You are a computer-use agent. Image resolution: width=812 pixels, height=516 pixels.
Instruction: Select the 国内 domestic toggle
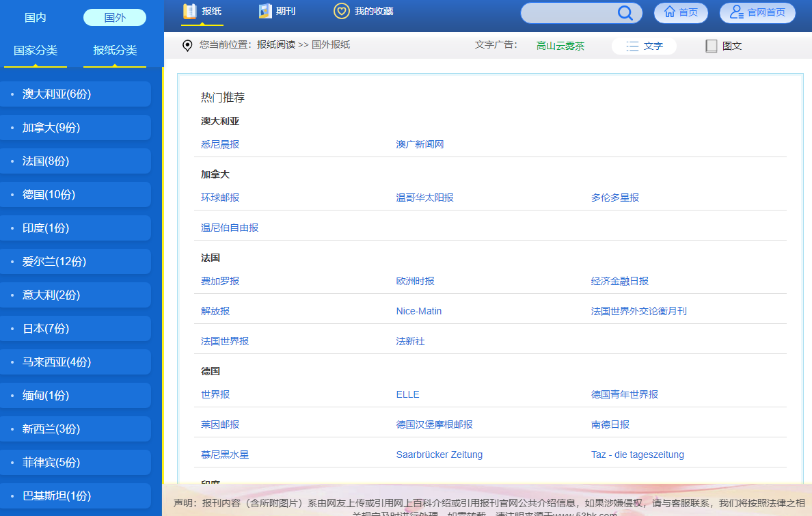coord(36,18)
